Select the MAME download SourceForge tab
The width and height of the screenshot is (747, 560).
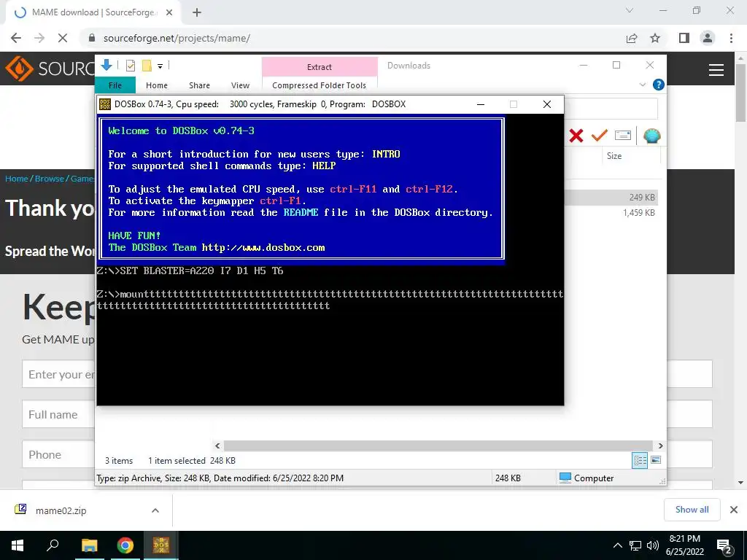pos(93,13)
